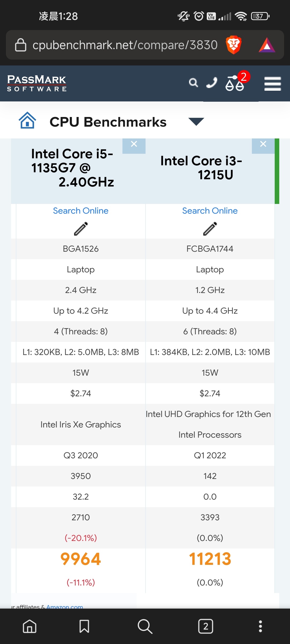
Task: Open the browser three-dot menu
Action: point(260,626)
